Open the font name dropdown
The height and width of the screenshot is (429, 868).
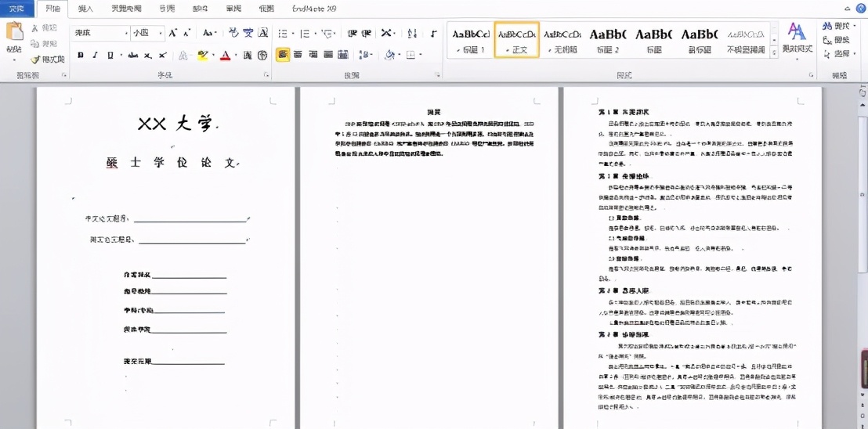click(128, 33)
